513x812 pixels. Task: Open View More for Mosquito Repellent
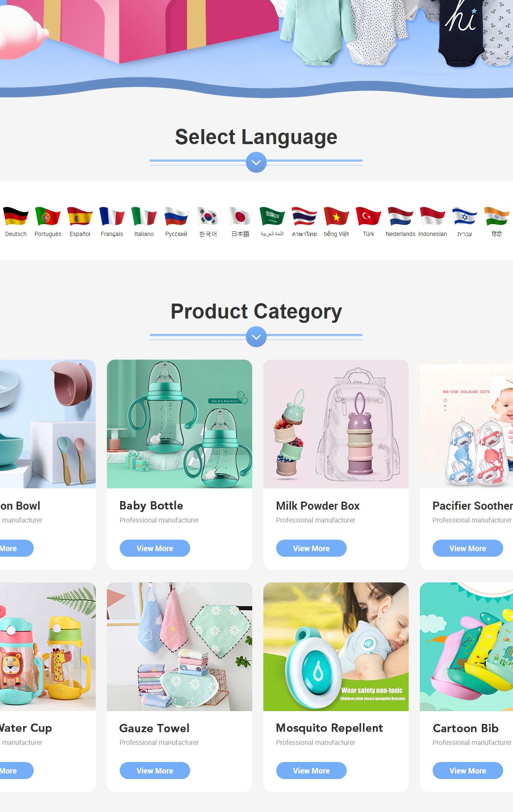click(x=311, y=771)
